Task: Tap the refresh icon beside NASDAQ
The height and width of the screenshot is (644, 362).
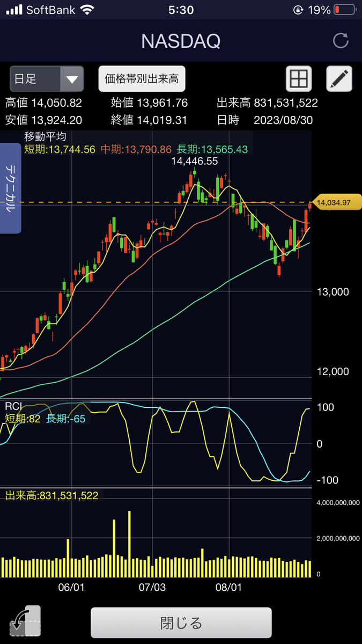Action: (341, 41)
